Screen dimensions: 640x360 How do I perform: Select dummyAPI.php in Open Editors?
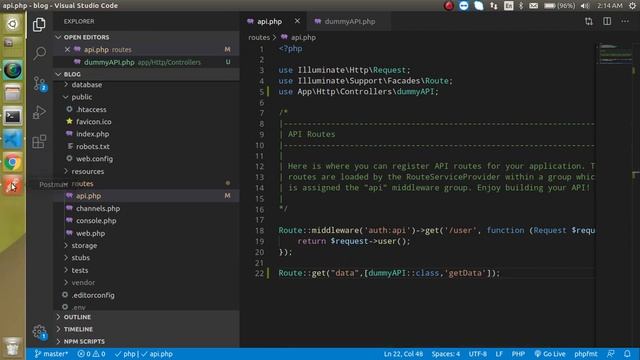click(146, 62)
